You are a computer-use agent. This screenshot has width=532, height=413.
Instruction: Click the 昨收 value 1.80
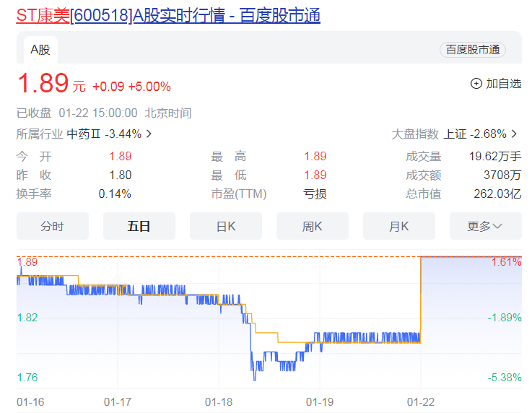pos(121,175)
